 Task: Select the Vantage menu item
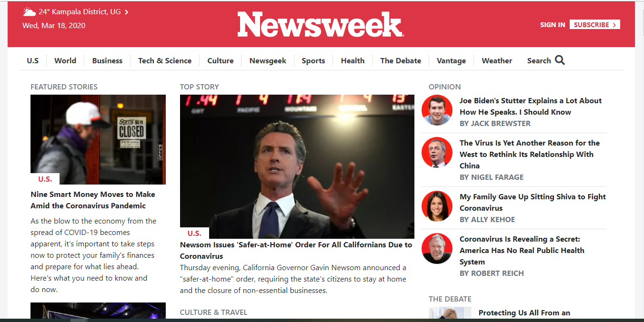(x=451, y=60)
